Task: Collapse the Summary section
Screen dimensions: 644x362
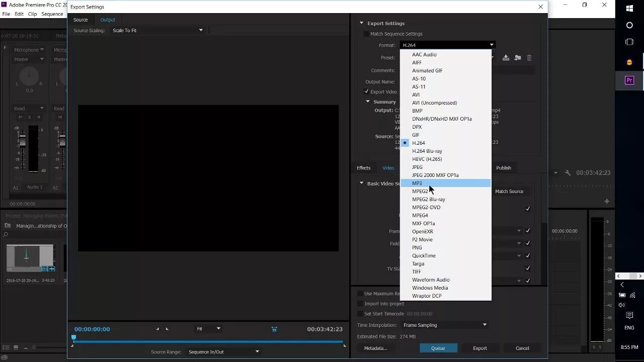Action: (368, 102)
